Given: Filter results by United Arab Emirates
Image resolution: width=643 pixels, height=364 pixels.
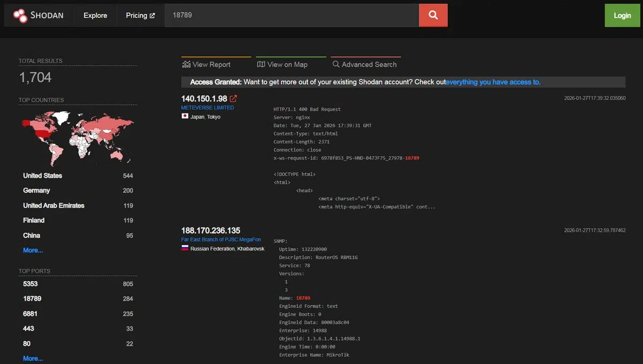Looking at the screenshot, I should 54,206.
